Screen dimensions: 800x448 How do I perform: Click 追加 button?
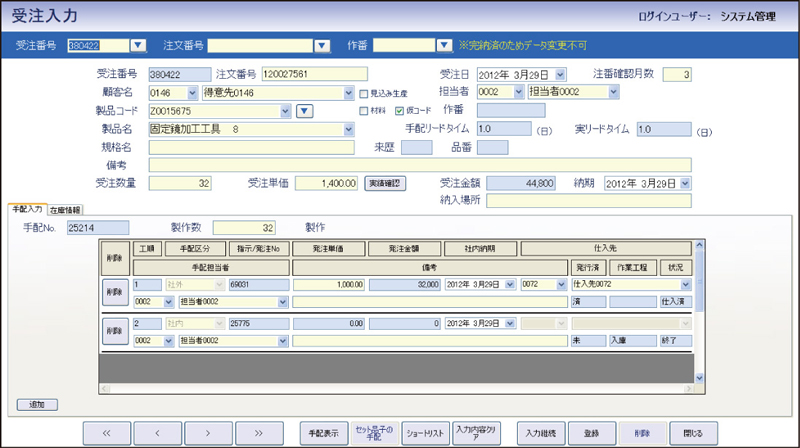37,405
